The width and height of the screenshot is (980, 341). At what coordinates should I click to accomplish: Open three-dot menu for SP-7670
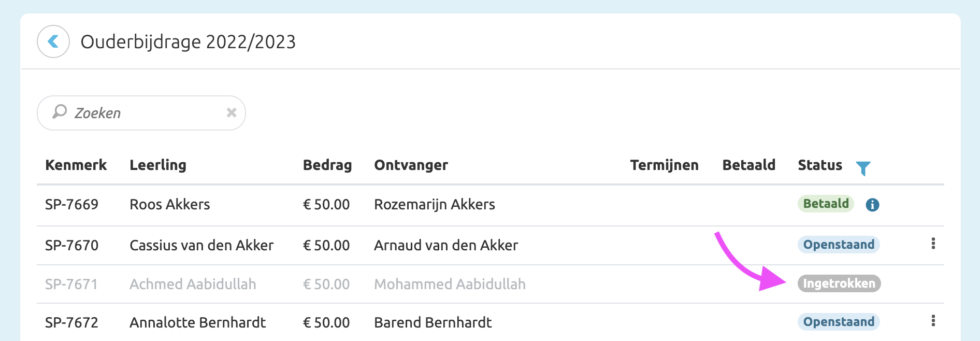click(933, 244)
